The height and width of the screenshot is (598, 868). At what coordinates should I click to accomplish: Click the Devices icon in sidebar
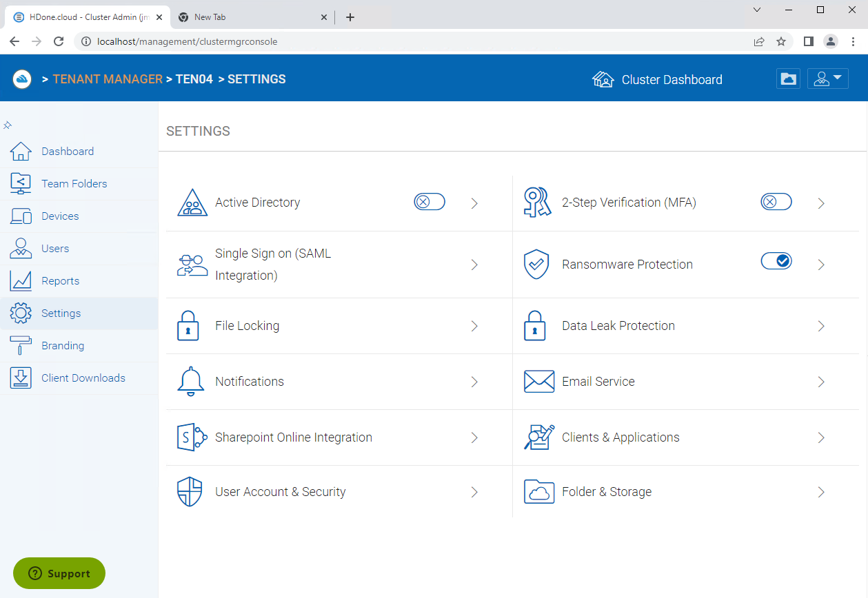click(x=21, y=216)
